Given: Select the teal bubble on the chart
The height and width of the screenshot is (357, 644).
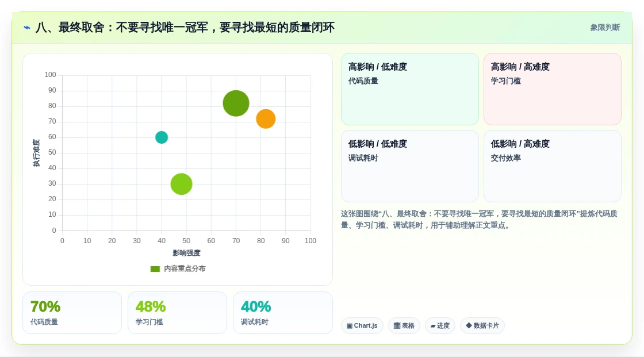Looking at the screenshot, I should (162, 137).
